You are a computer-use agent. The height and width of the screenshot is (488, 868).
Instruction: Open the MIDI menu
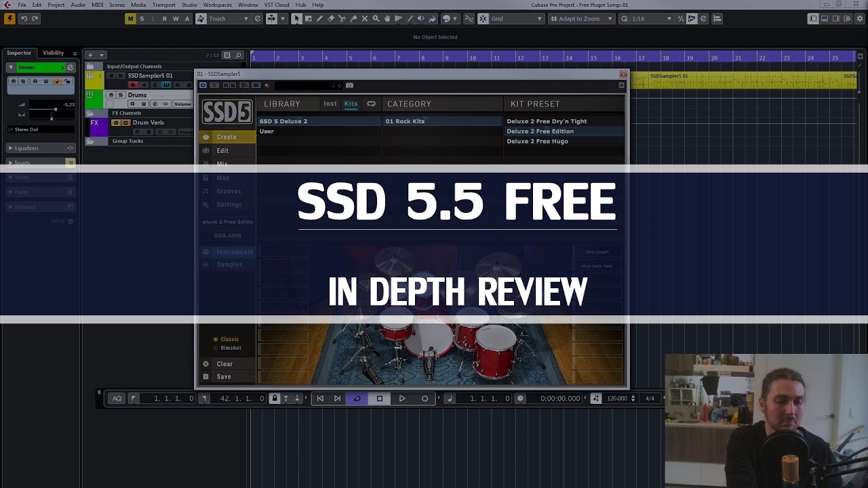[x=97, y=5]
